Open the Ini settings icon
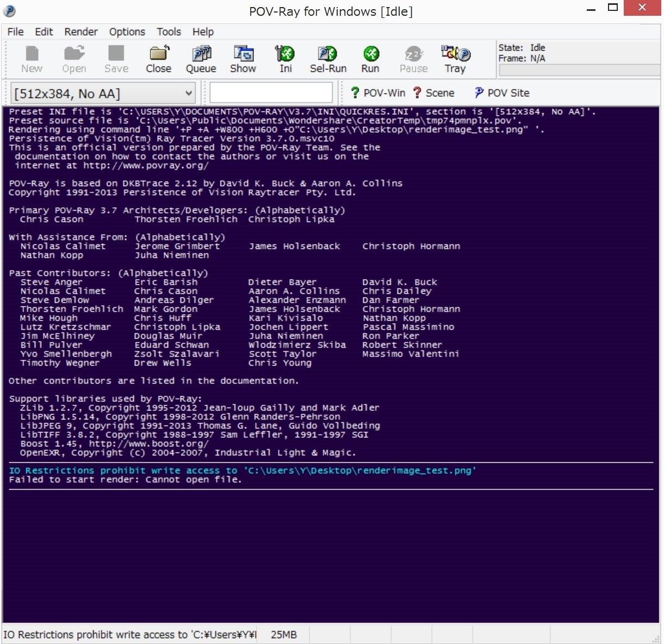The width and height of the screenshot is (664, 644). 286,59
